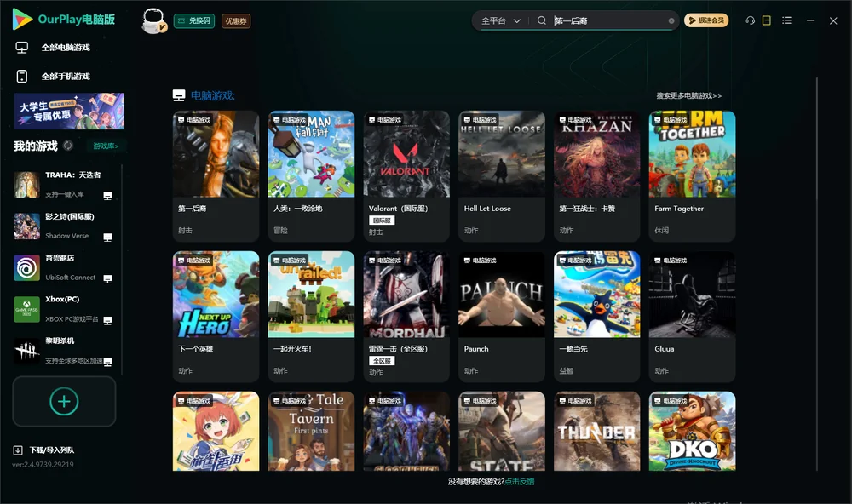This screenshot has width=852, height=504.
Task: Open the 一鹅当先 game card
Action: [597, 317]
